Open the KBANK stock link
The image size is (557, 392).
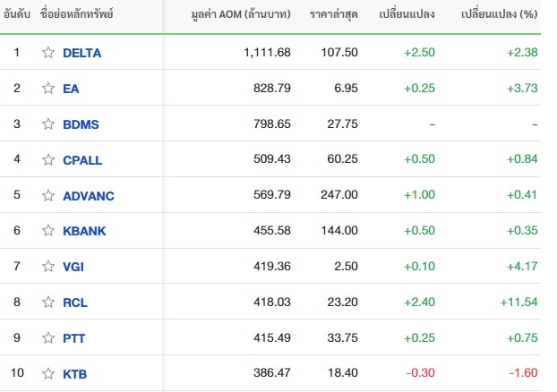(84, 231)
